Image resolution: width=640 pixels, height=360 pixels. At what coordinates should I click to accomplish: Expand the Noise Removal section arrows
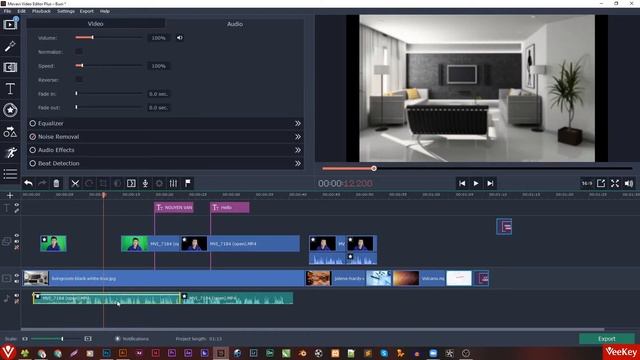298,137
